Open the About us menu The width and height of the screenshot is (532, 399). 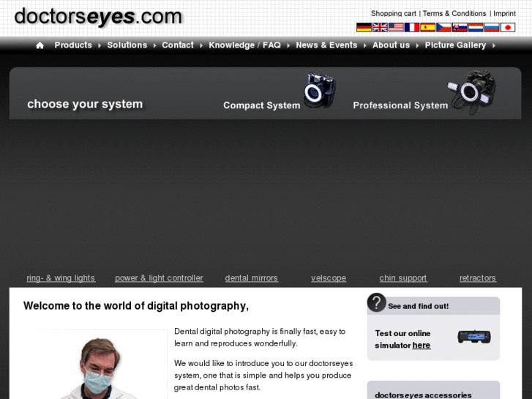tap(391, 45)
